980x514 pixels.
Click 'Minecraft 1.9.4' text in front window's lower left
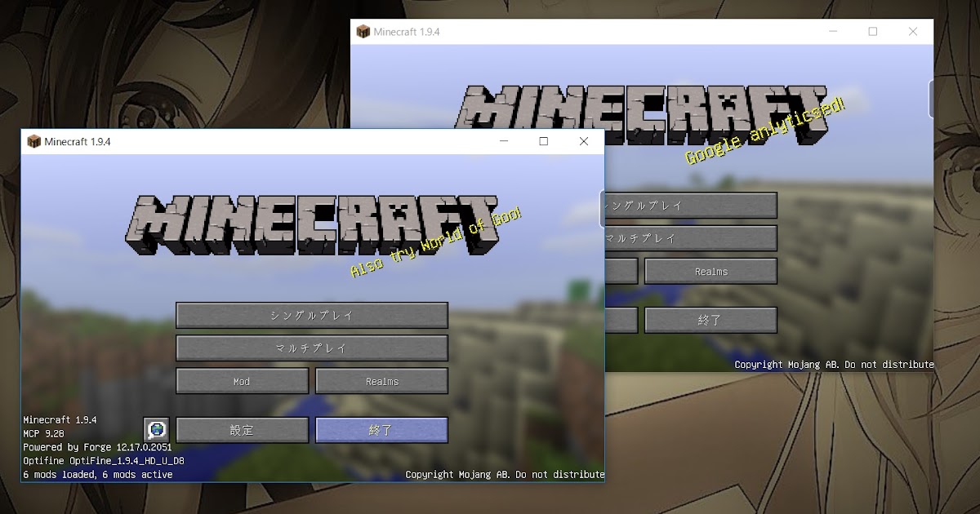pos(60,419)
